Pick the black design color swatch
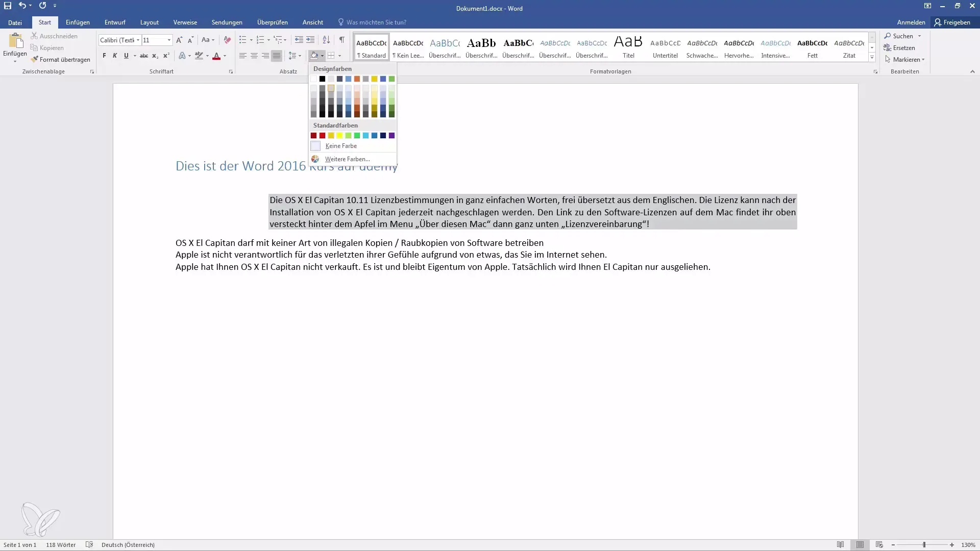The height and width of the screenshot is (551, 980). point(322,79)
